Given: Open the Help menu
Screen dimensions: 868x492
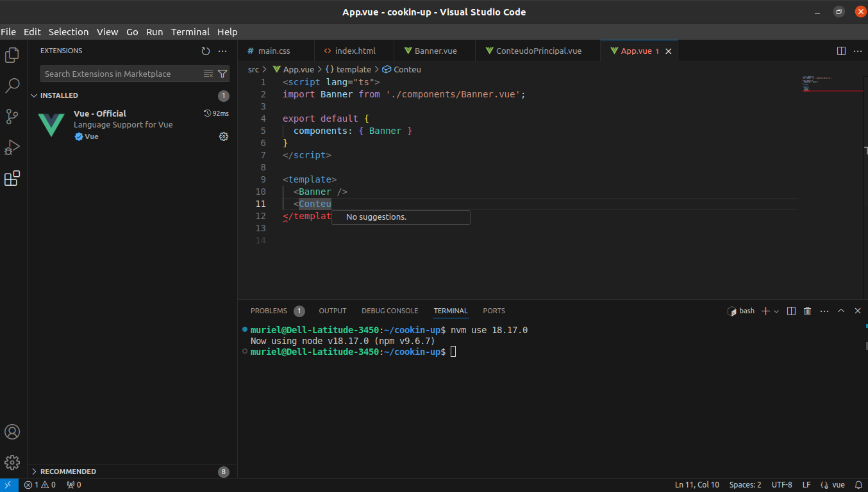Looking at the screenshot, I should (228, 32).
